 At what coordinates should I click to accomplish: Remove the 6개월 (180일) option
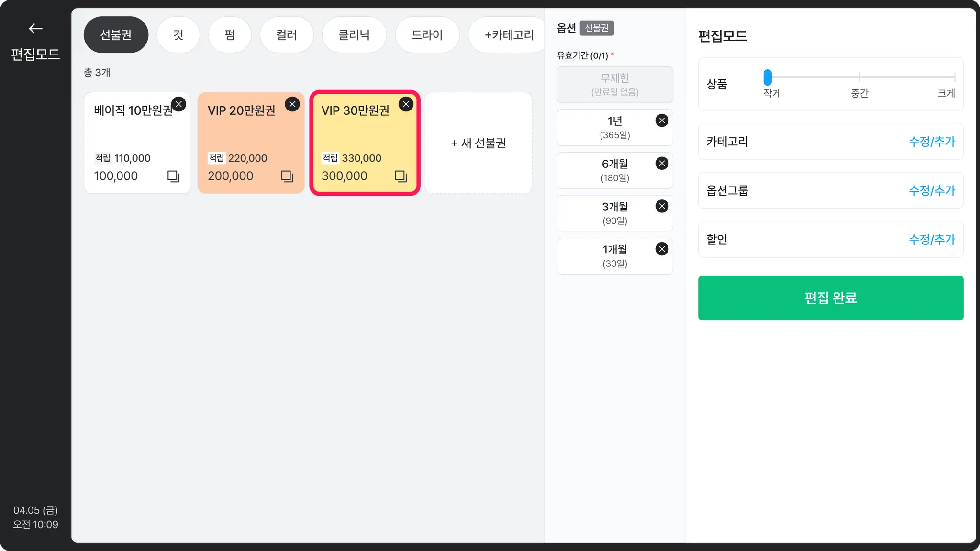click(x=662, y=164)
